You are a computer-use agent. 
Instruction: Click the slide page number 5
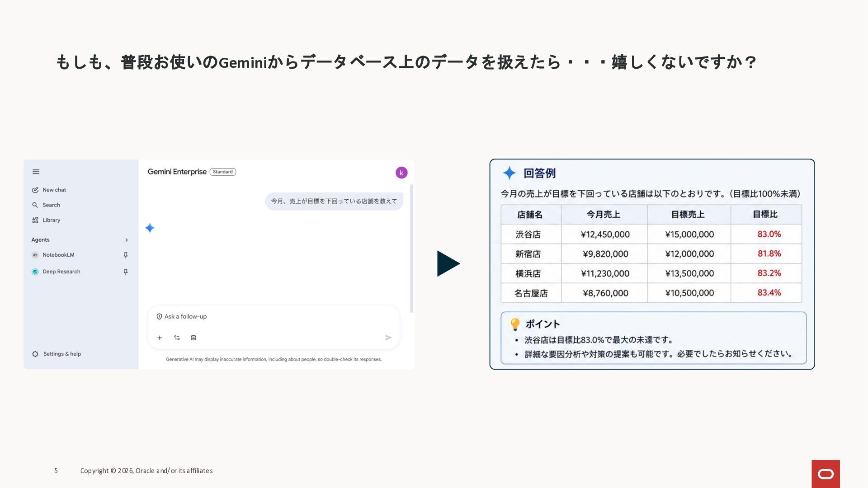[56, 471]
